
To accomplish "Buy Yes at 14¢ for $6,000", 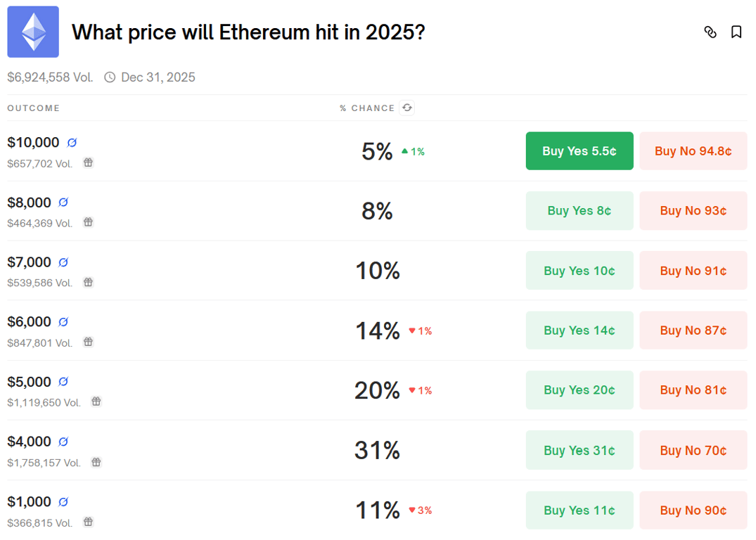I will 579,330.
